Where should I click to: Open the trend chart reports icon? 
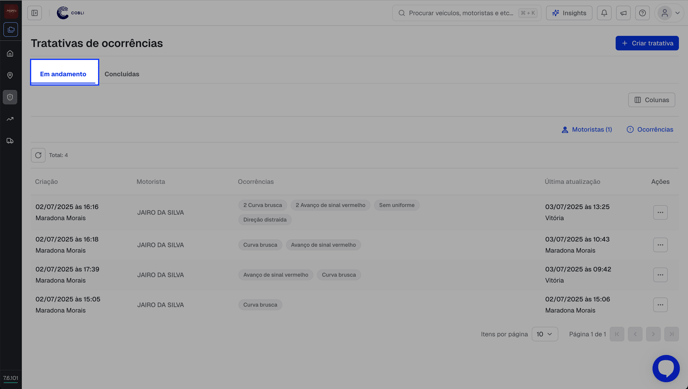pos(10,119)
